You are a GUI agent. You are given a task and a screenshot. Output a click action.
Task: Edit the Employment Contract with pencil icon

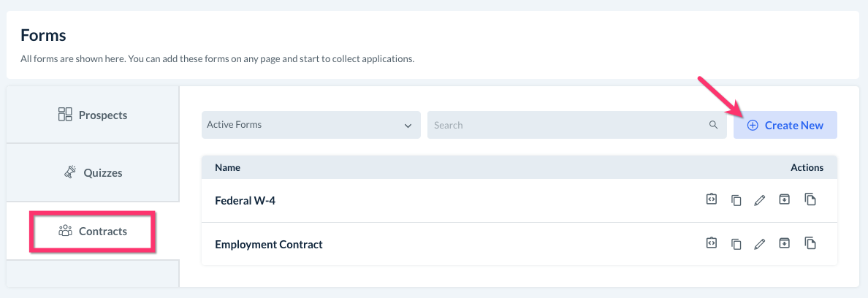coord(759,244)
